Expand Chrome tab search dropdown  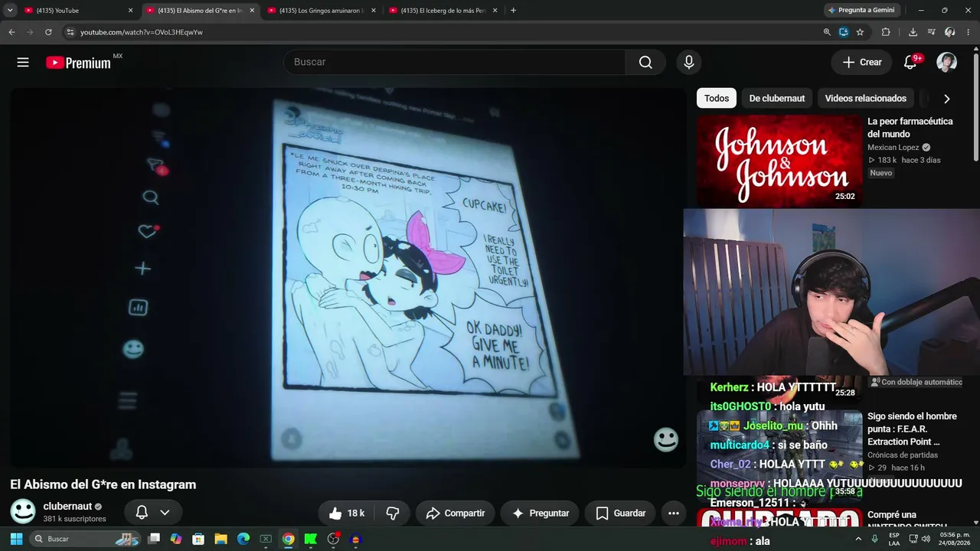10,11
